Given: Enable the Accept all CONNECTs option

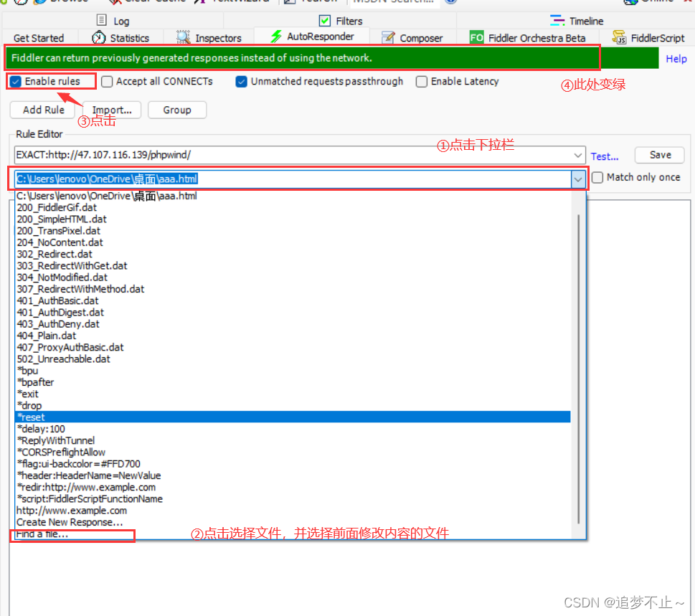Looking at the screenshot, I should (x=107, y=81).
